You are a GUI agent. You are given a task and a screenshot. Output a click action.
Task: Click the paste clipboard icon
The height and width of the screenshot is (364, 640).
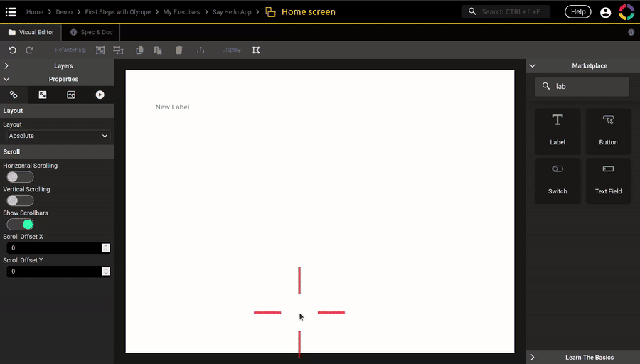pyautogui.click(x=158, y=50)
